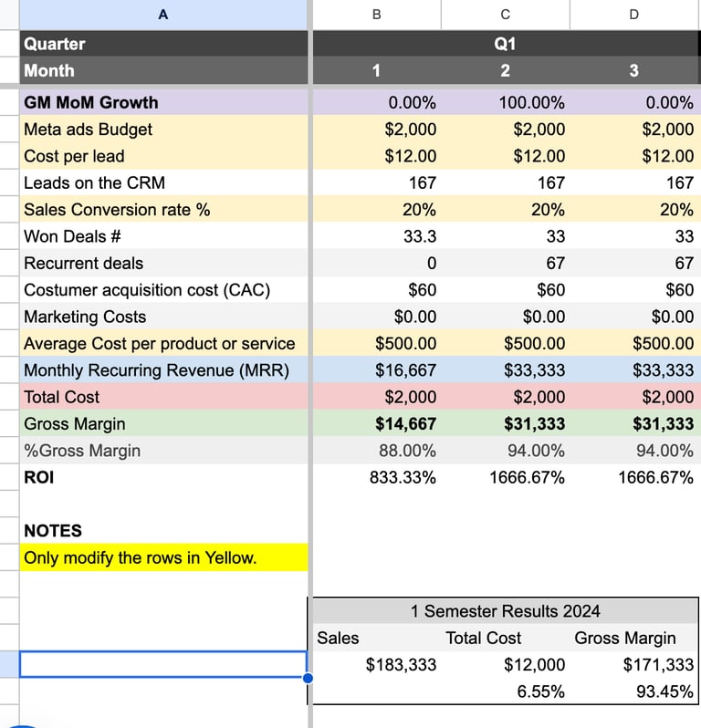Click the yellow 'Only modify the rows' note
The image size is (701, 728).
click(x=140, y=557)
